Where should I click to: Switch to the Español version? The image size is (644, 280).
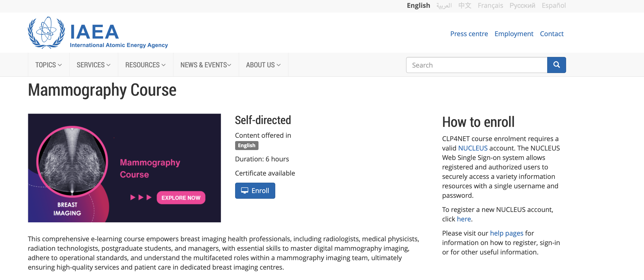click(x=553, y=5)
